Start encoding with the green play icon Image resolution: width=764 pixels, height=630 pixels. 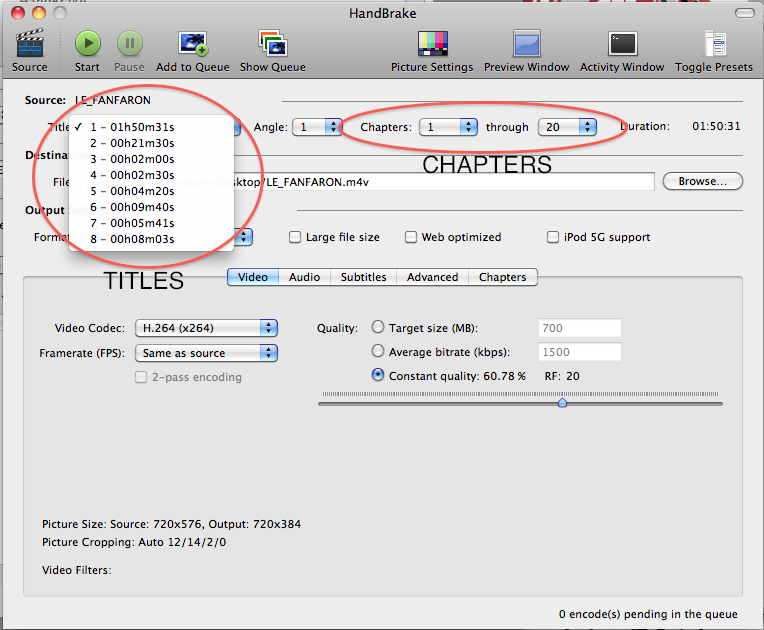pyautogui.click(x=88, y=43)
